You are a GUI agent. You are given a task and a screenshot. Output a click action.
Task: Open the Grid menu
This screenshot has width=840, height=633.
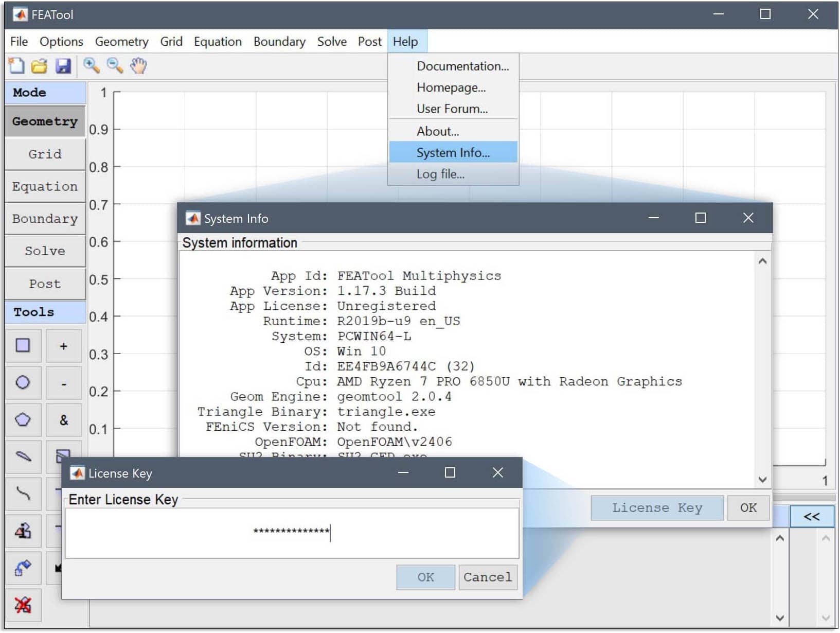pyautogui.click(x=171, y=42)
